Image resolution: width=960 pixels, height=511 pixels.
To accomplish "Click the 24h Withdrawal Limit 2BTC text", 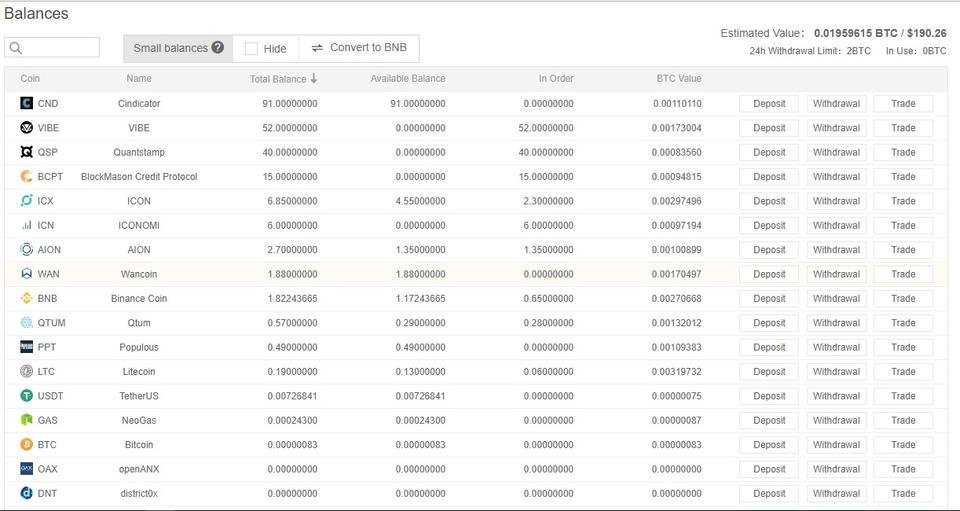I will click(x=809, y=51).
